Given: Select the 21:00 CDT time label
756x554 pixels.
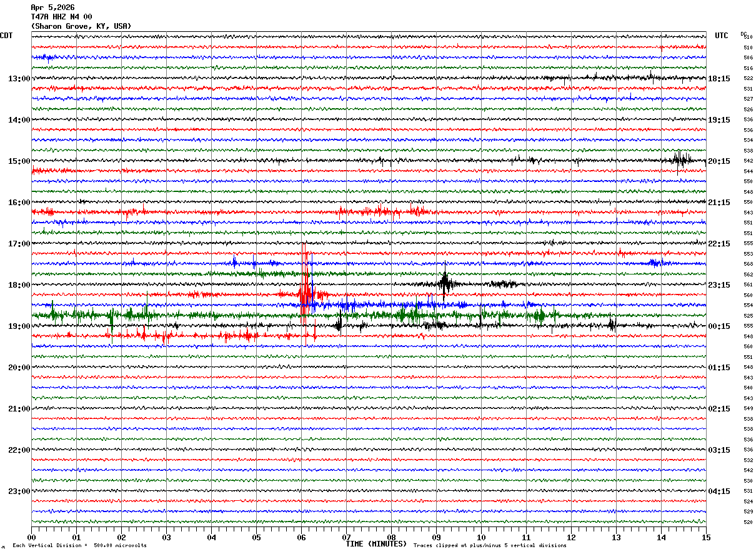Looking at the screenshot, I should coord(19,409).
